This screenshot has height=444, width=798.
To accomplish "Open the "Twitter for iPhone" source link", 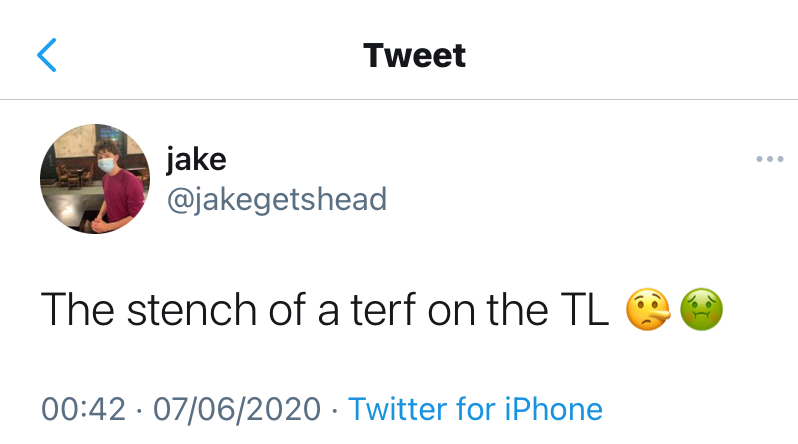I will click(x=475, y=409).
